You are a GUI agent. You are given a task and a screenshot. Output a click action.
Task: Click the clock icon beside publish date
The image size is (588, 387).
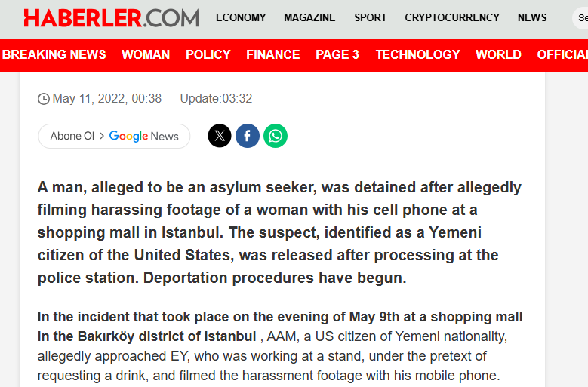(44, 99)
